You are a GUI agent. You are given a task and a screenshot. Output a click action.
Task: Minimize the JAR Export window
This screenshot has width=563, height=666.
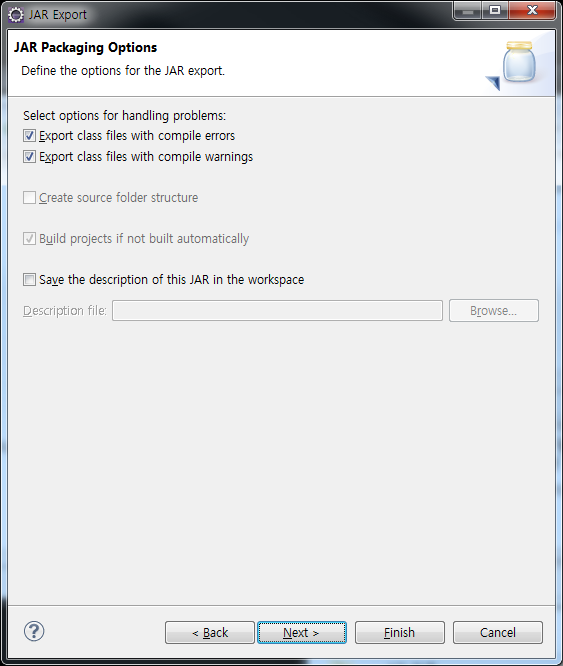[467, 11]
